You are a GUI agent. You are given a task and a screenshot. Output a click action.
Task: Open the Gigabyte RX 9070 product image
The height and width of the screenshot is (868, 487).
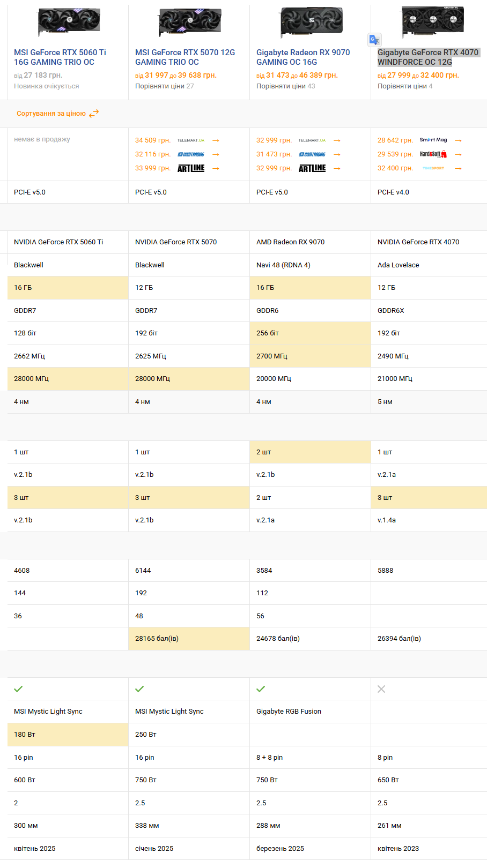pyautogui.click(x=311, y=23)
